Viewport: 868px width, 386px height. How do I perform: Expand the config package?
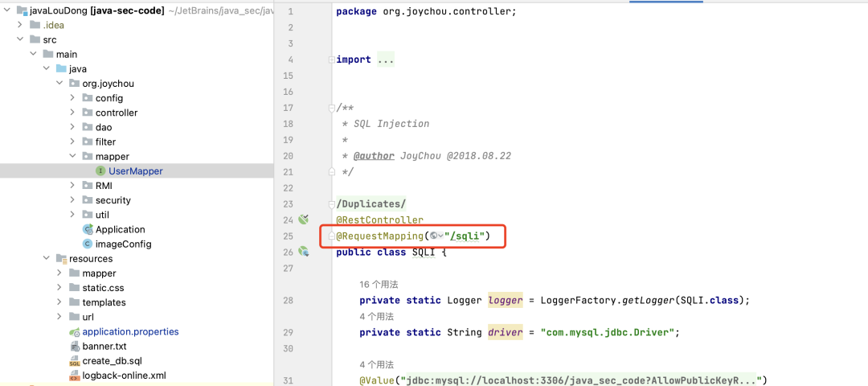[72, 98]
